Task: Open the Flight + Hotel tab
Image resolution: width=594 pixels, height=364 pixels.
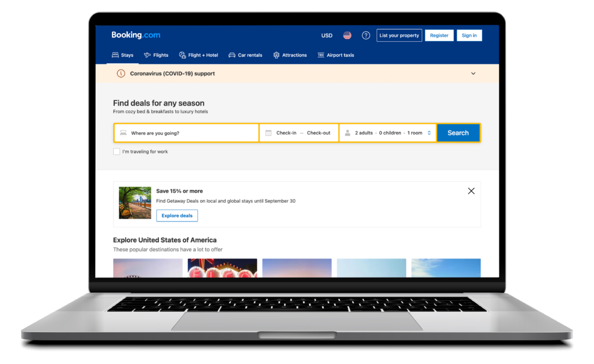Action: tap(198, 55)
